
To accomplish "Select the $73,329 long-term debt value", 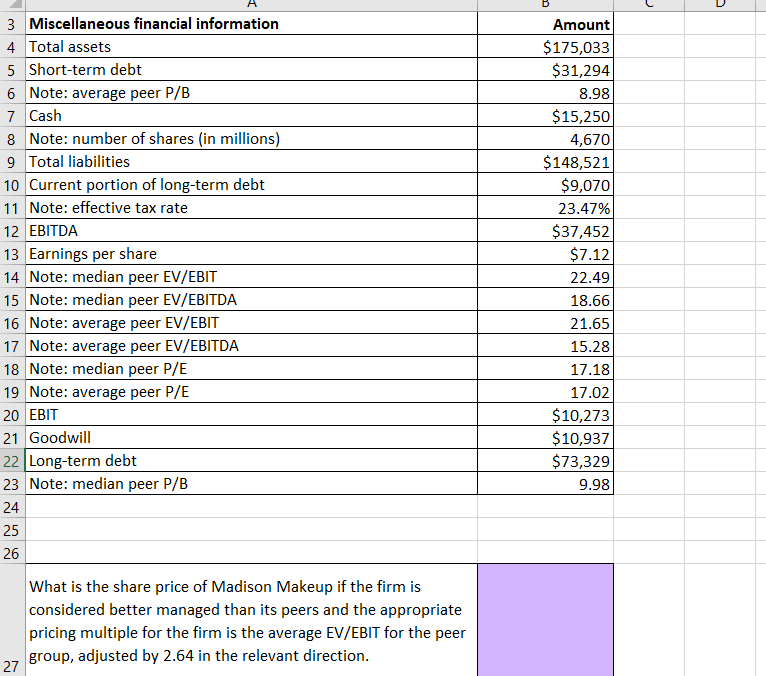I will [x=545, y=460].
